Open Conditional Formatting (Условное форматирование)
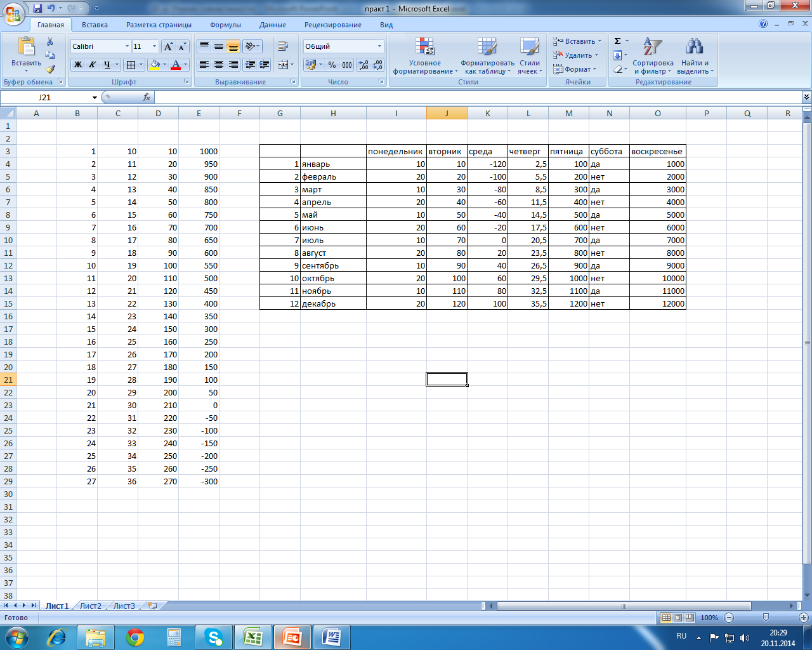 (x=425, y=56)
